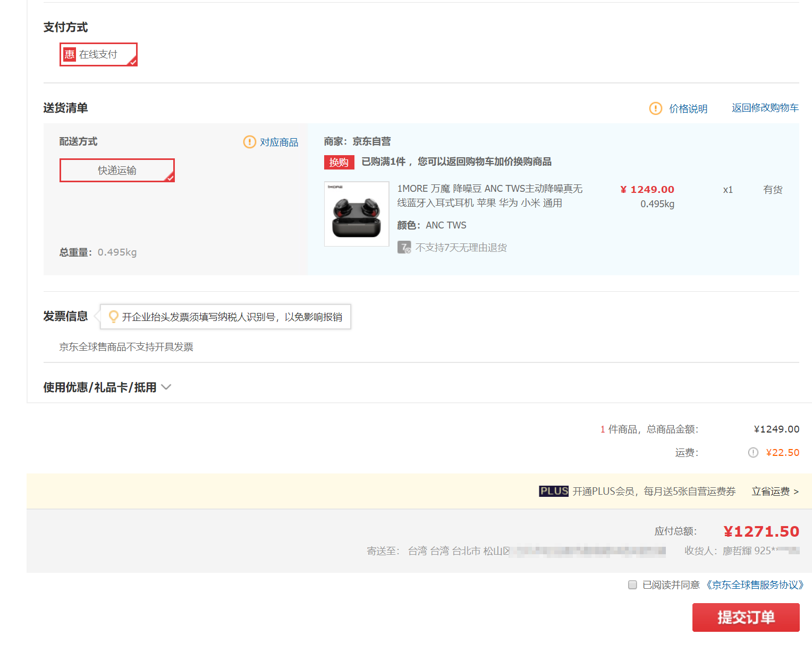This screenshot has height=652, width=812.
Task: Click the orange warning icon beside 价格说明
Action: point(655,108)
